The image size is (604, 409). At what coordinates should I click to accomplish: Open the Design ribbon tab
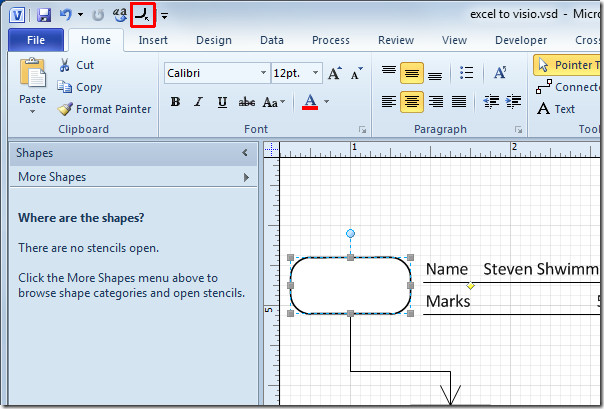pos(213,40)
